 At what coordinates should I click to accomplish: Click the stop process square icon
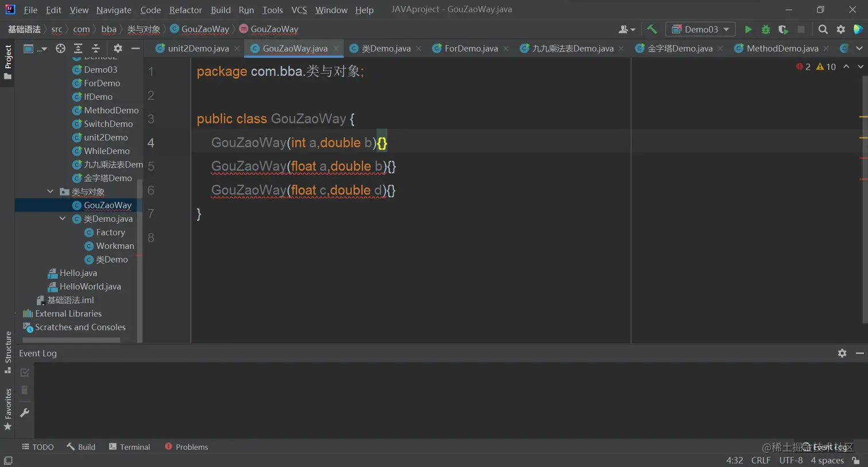click(801, 29)
